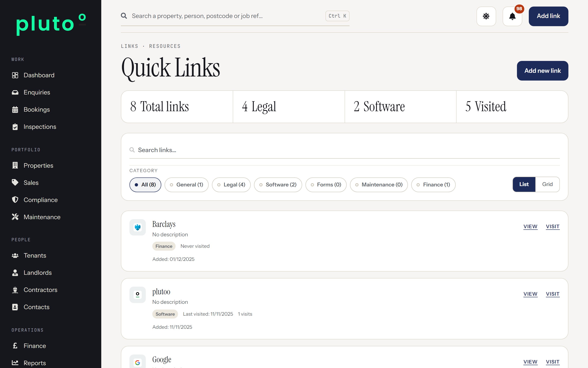This screenshot has width=588, height=368.
Task: Select the Landlords person icon
Action: coord(15,273)
